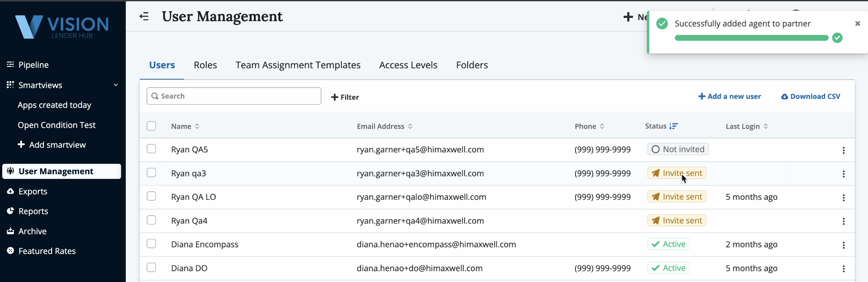Collapse the sidebar with the arrow icon

[144, 17]
